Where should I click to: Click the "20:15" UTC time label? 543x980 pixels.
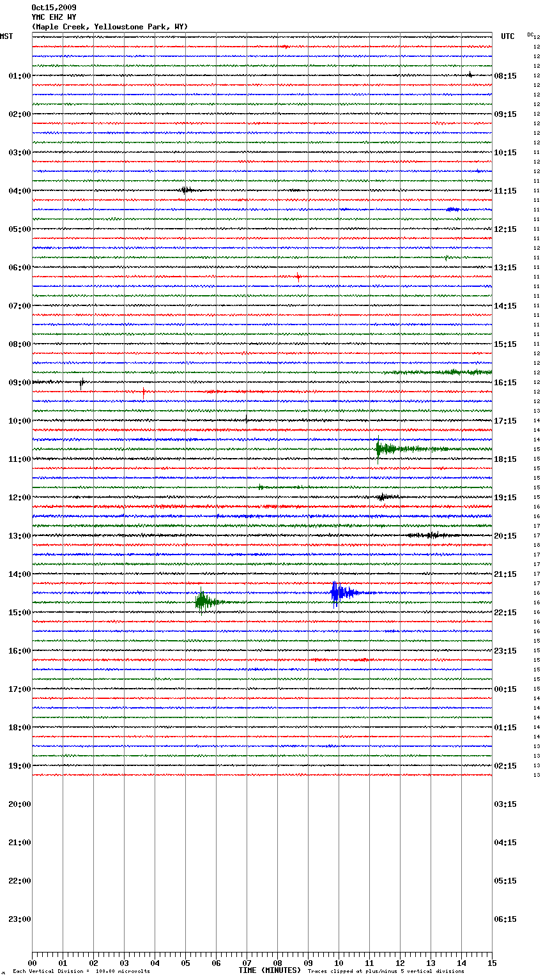tap(505, 536)
